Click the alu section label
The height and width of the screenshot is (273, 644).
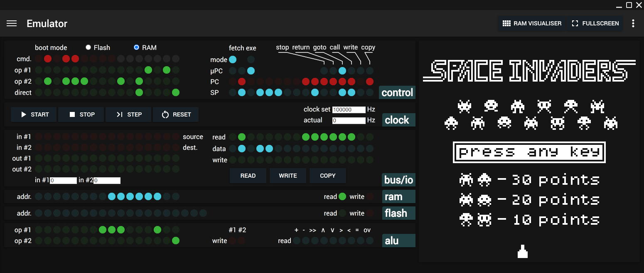(x=399, y=241)
